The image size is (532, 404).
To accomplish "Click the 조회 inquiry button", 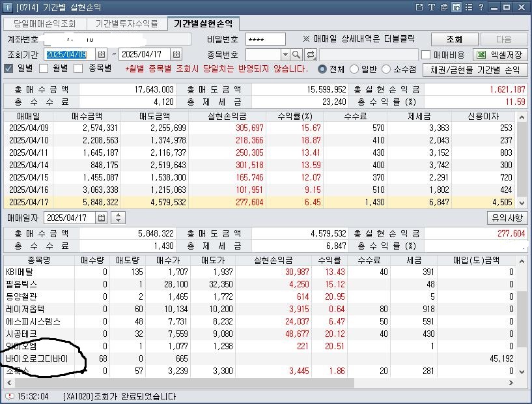I will coord(455,38).
